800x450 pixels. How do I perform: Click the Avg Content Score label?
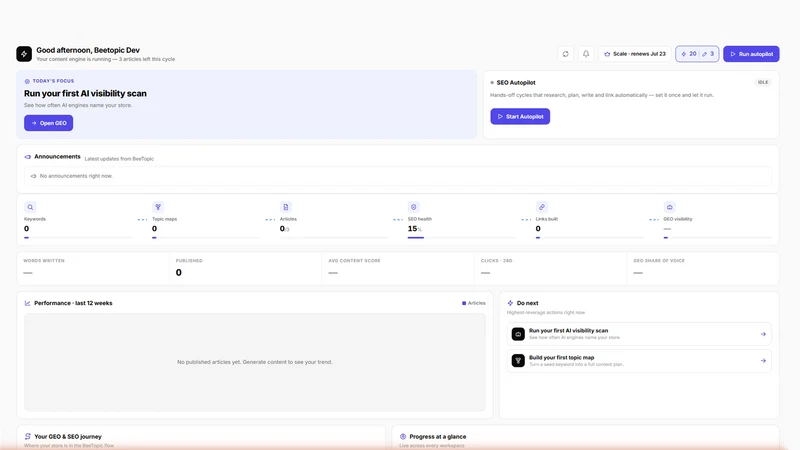pyautogui.click(x=354, y=261)
